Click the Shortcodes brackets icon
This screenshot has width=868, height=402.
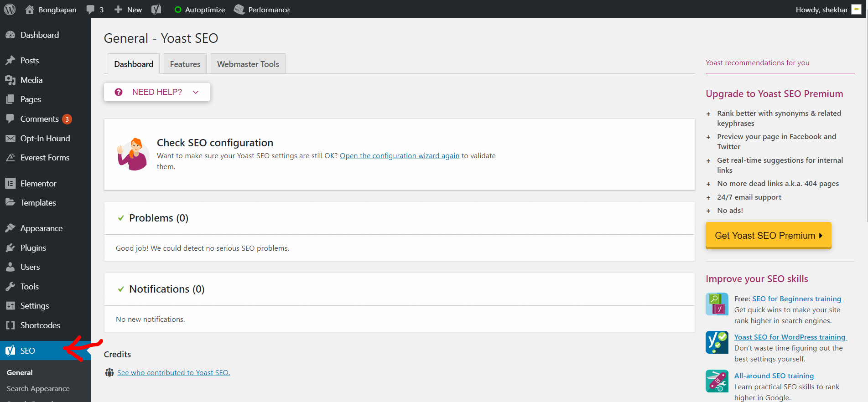(x=10, y=325)
